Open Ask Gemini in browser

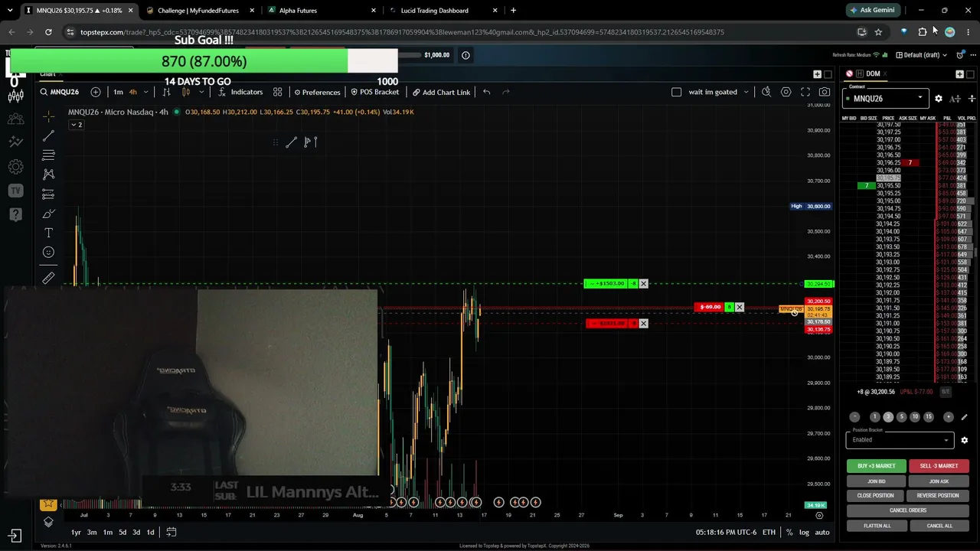(872, 10)
